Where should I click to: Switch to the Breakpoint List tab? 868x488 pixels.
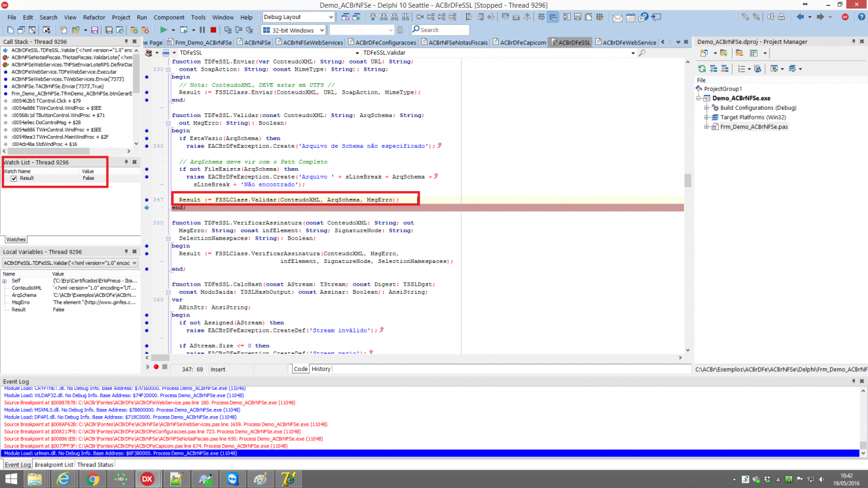coord(54,464)
